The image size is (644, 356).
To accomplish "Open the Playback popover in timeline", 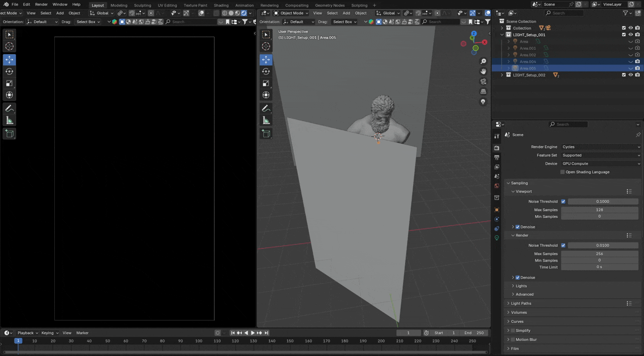I will [x=26, y=333].
